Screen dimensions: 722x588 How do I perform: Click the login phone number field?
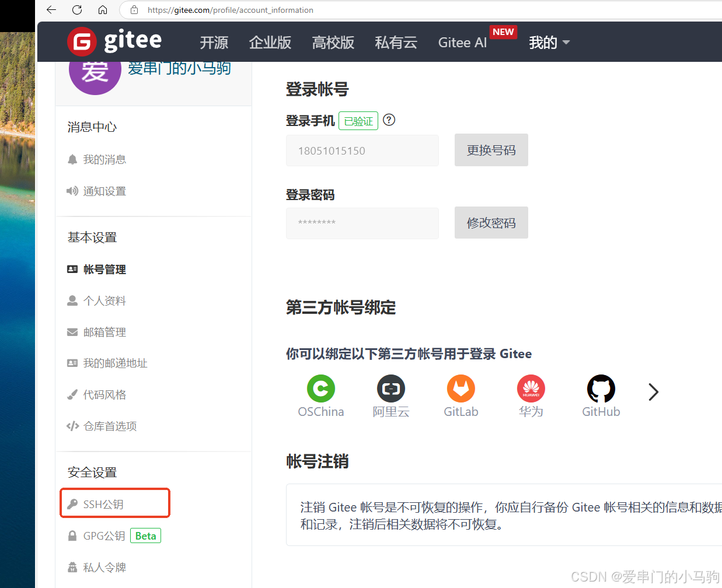click(x=362, y=150)
